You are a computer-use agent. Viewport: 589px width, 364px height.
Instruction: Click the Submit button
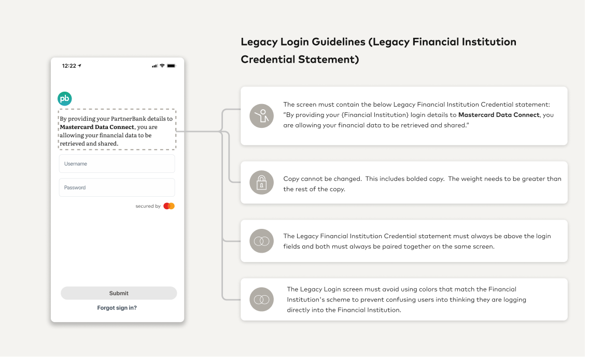tap(119, 293)
